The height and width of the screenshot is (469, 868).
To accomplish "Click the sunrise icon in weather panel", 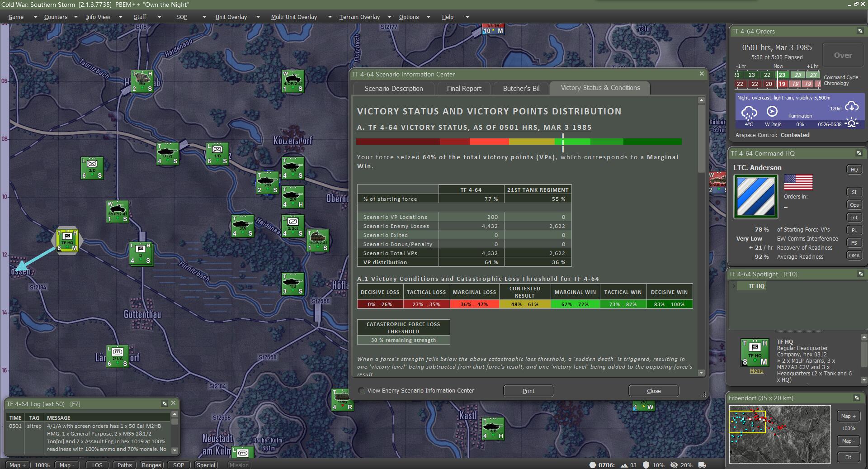I will pos(852,123).
